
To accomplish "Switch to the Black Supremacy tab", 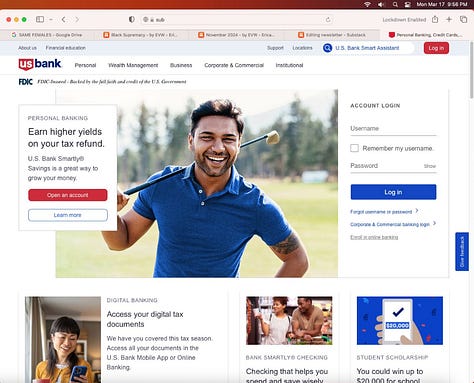I will 141,35.
